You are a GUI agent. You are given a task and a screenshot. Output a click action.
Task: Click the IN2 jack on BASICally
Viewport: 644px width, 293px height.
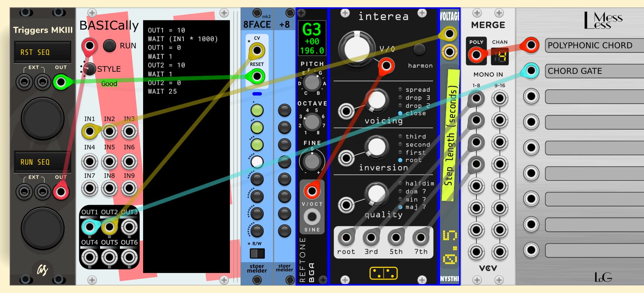(109, 131)
